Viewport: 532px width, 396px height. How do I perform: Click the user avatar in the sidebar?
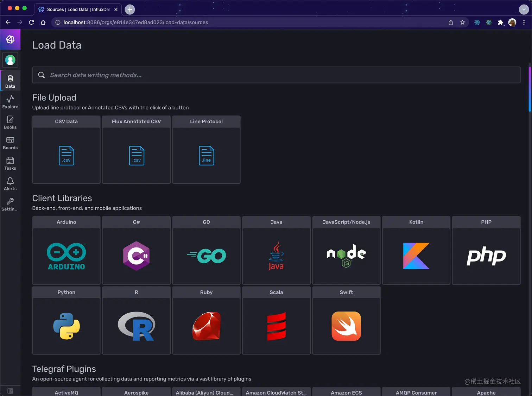10,60
